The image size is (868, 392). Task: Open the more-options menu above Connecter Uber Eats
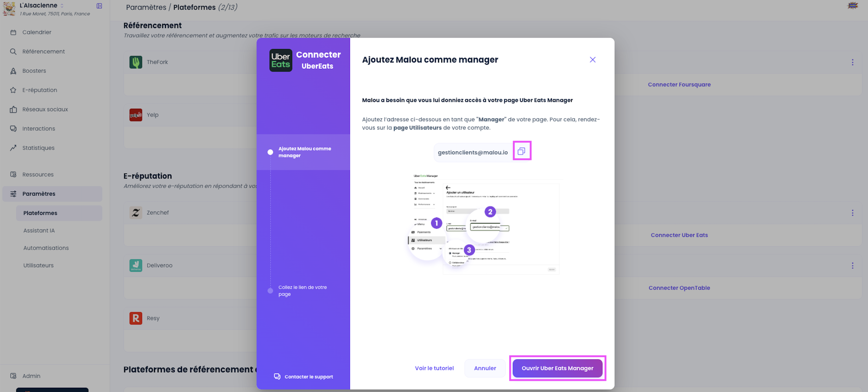[x=852, y=213]
